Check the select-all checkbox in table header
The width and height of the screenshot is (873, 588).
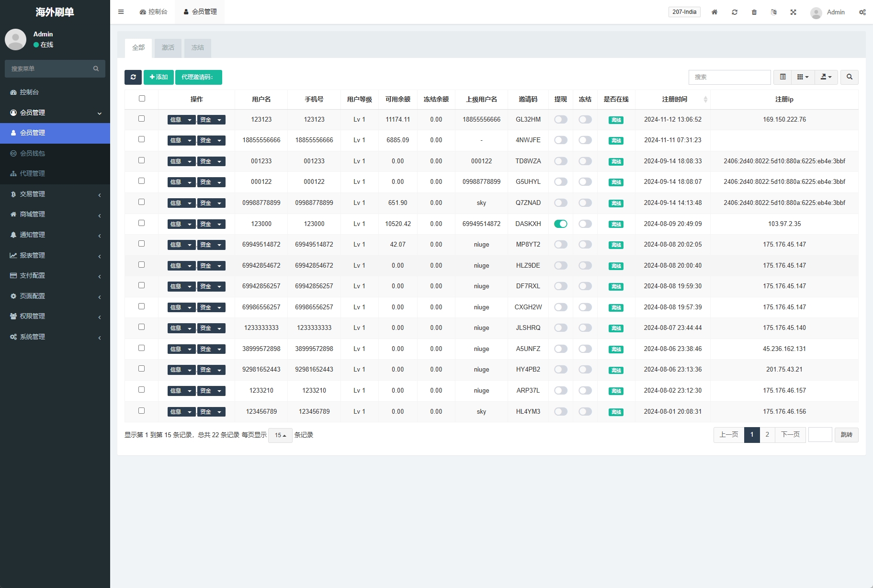tap(142, 99)
